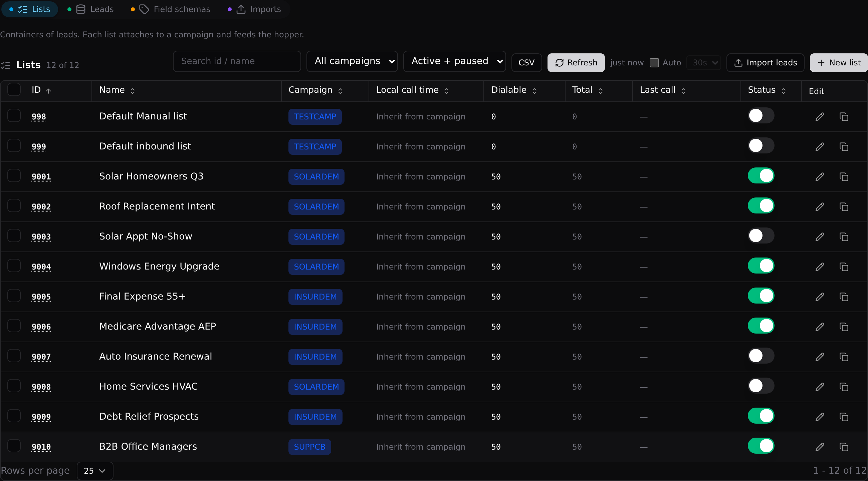Open list ID 9010 link

tap(41, 447)
